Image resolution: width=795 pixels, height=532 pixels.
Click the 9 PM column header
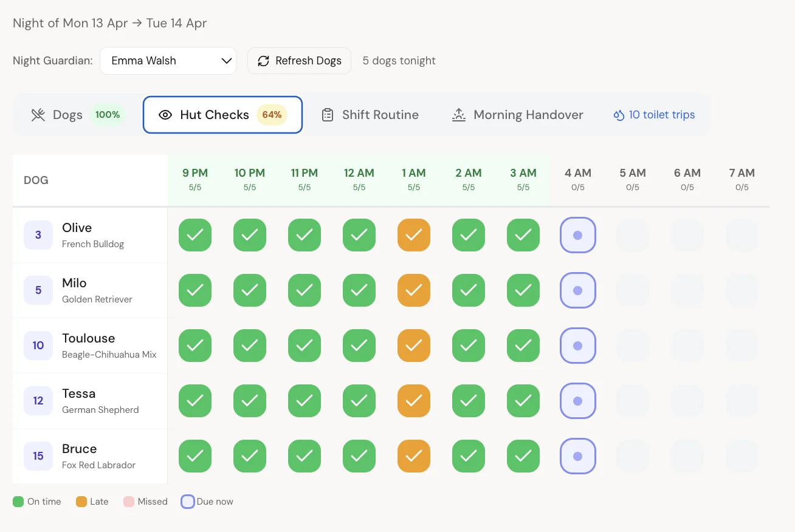pos(195,180)
